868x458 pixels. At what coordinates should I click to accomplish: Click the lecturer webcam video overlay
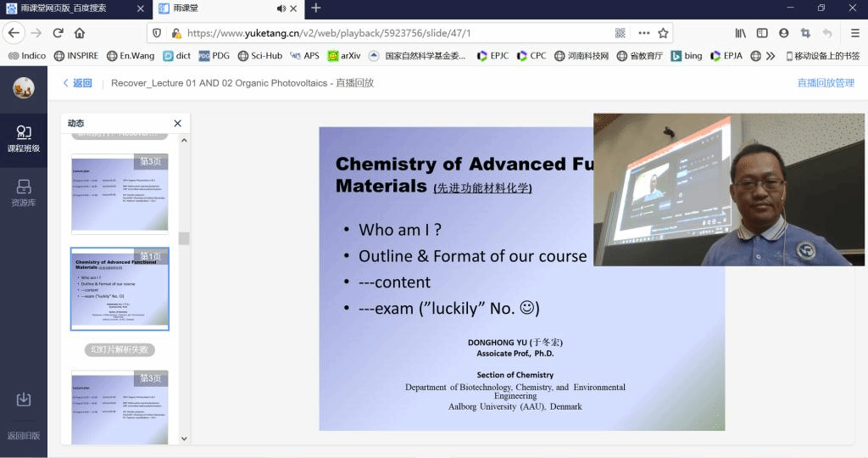728,190
